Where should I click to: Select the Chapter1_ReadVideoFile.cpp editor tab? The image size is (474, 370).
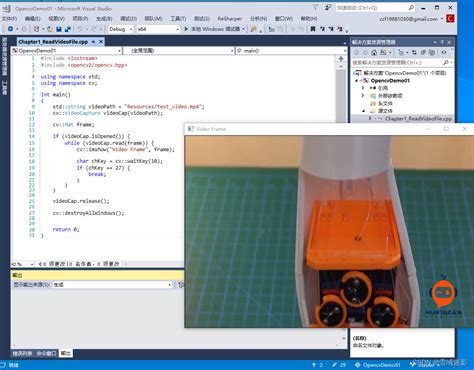53,42
